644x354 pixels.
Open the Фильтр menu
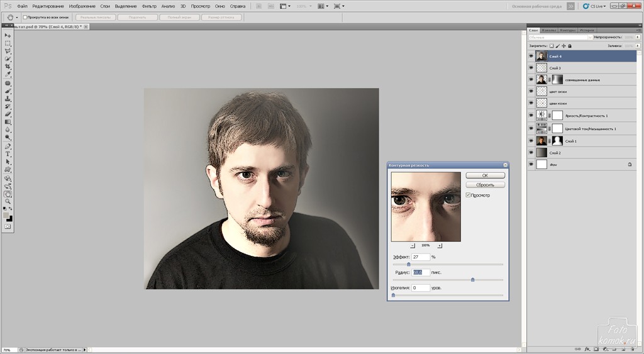tap(149, 6)
